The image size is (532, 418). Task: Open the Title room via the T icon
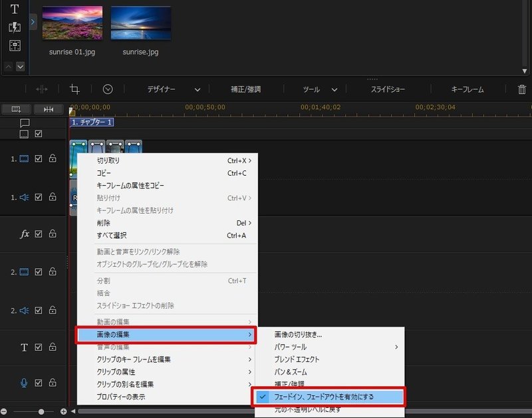click(x=13, y=8)
